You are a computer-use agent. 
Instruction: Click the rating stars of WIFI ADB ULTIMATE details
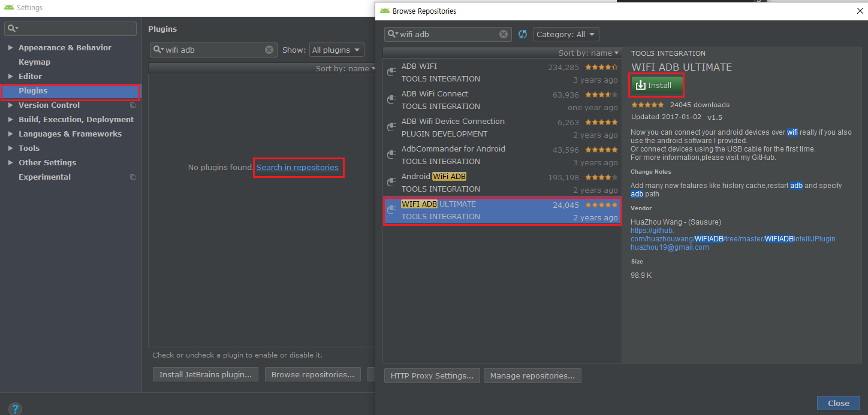click(x=648, y=105)
